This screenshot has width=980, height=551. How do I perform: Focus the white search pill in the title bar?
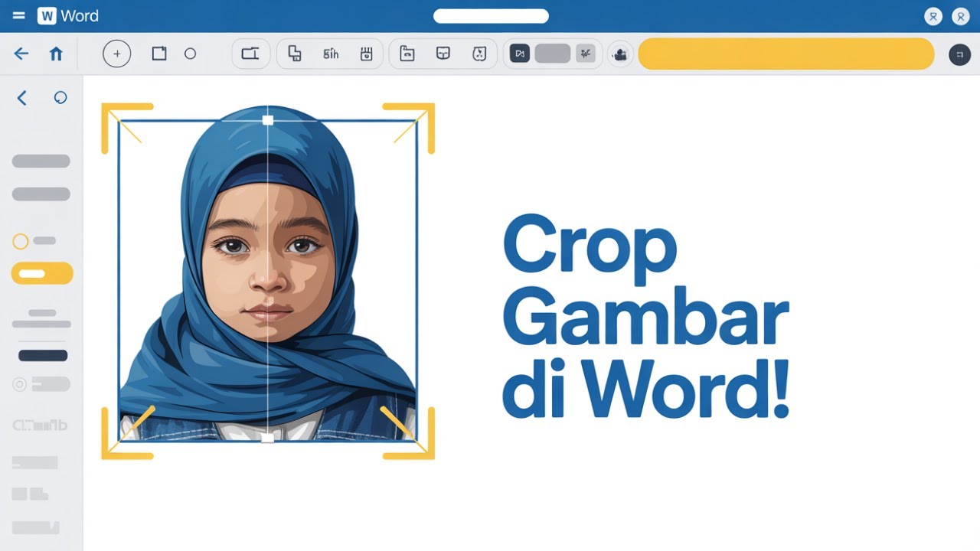(491, 16)
